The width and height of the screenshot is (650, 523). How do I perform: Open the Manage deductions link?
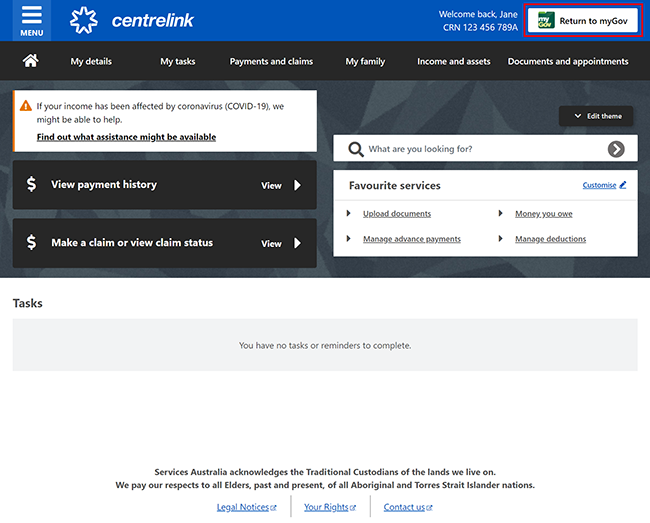point(550,239)
